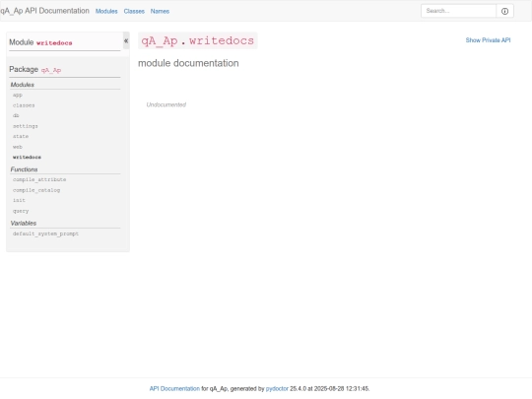Select the bold writedocs module entry

(27, 157)
